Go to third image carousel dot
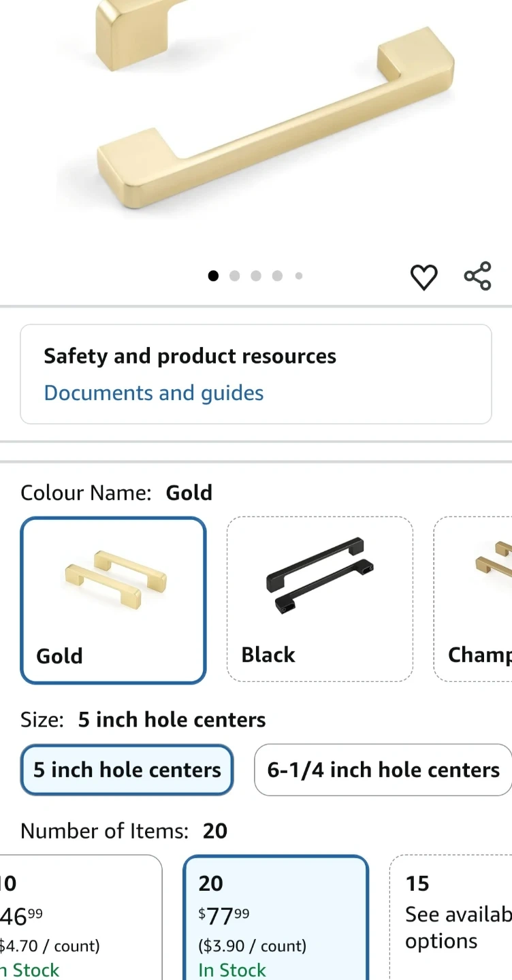The height and width of the screenshot is (980, 512). [256, 276]
